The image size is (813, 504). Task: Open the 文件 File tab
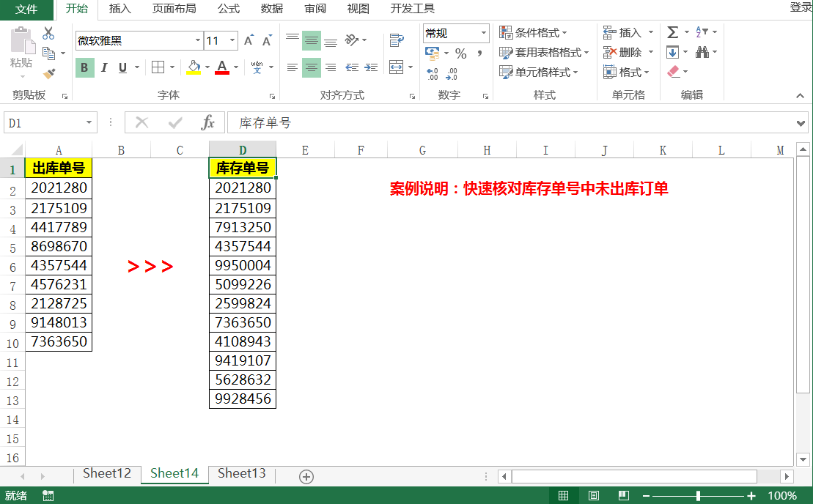pyautogui.click(x=26, y=10)
